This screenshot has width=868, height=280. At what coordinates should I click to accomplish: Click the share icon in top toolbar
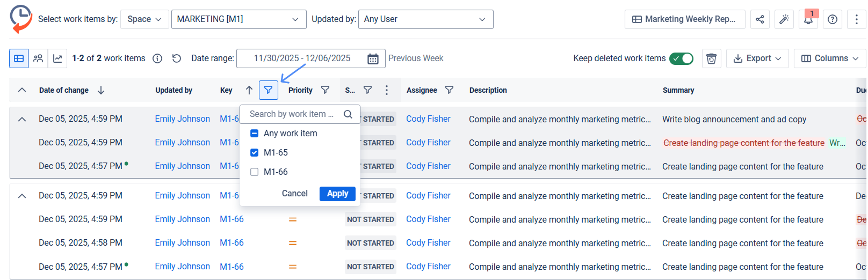(759, 19)
